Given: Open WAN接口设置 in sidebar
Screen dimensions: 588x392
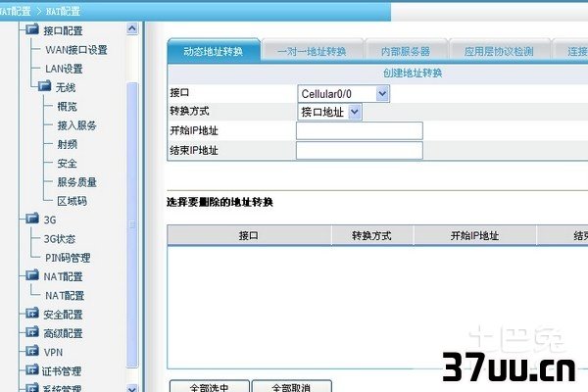Looking at the screenshot, I should click(76, 50).
